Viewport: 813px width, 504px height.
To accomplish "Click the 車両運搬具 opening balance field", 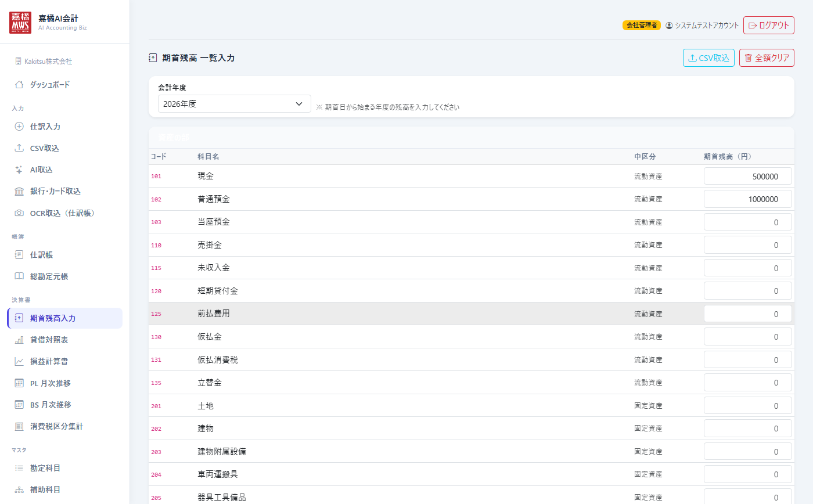I will pos(748,474).
